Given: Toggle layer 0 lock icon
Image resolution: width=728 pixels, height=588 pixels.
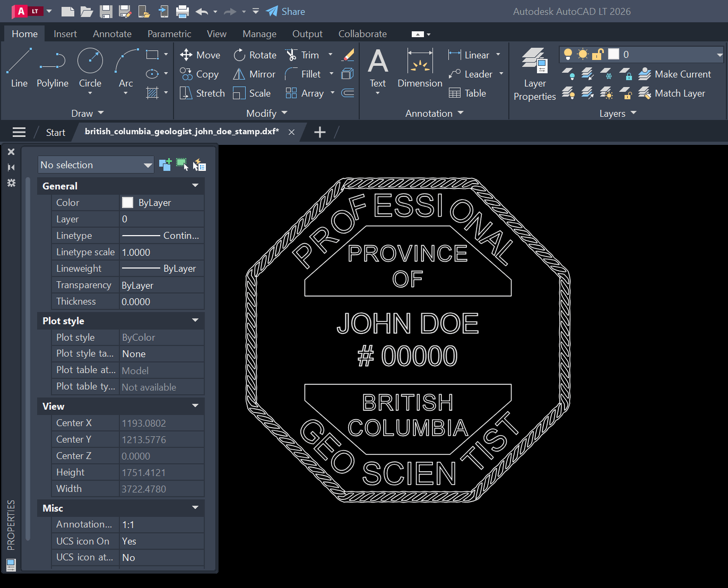Looking at the screenshot, I should pyautogui.click(x=598, y=54).
